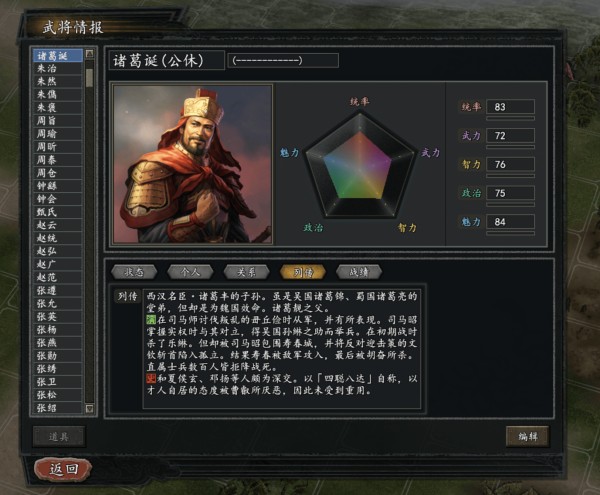Click the 魅力 stat bar under 84

click(x=510, y=233)
